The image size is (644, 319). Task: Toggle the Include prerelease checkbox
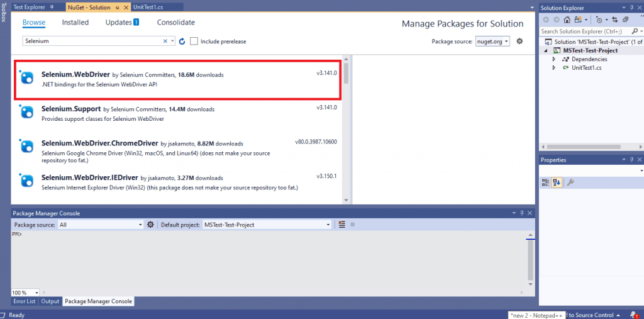coord(194,41)
